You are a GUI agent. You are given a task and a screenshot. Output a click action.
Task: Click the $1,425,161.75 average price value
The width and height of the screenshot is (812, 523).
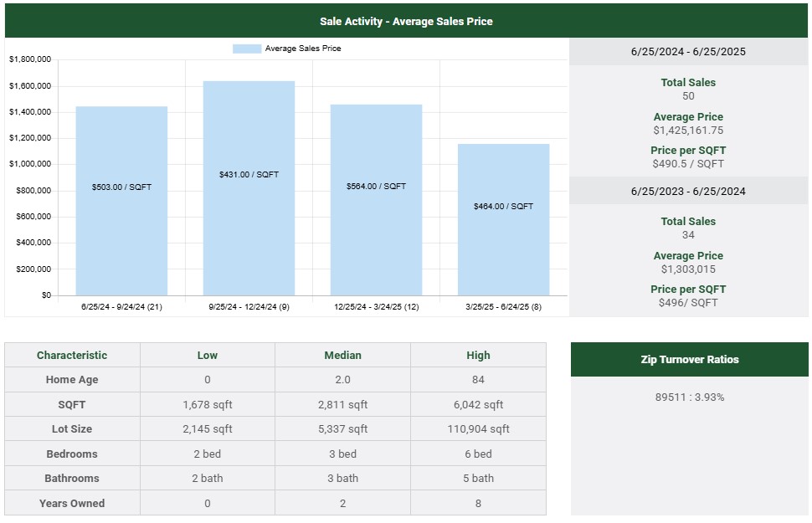click(x=688, y=131)
